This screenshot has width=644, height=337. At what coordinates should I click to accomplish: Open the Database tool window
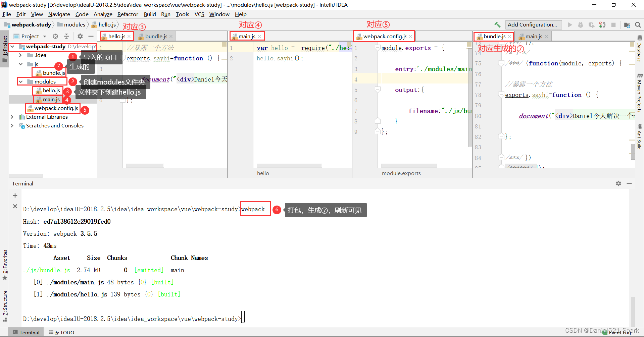(x=640, y=48)
